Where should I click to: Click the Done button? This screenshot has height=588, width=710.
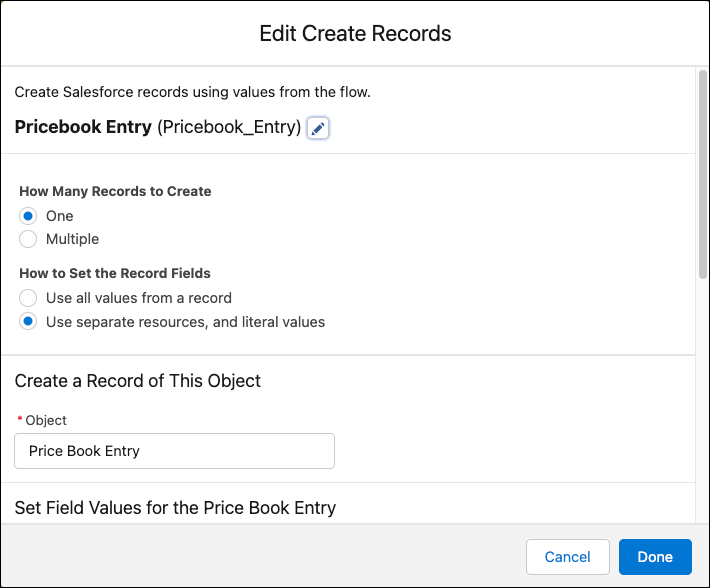pyautogui.click(x=655, y=557)
